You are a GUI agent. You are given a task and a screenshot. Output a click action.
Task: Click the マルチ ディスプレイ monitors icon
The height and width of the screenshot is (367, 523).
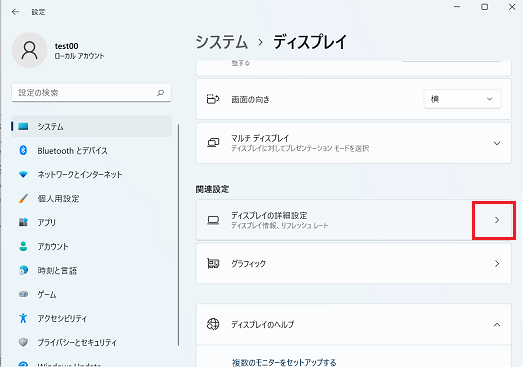(213, 143)
